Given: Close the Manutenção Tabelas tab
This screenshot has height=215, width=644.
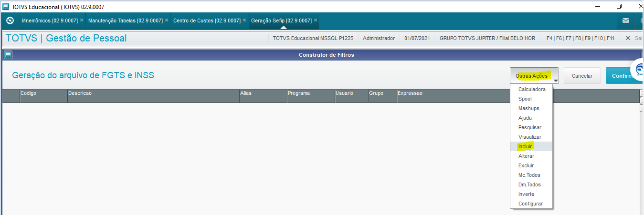Looking at the screenshot, I should pyautogui.click(x=166, y=20).
